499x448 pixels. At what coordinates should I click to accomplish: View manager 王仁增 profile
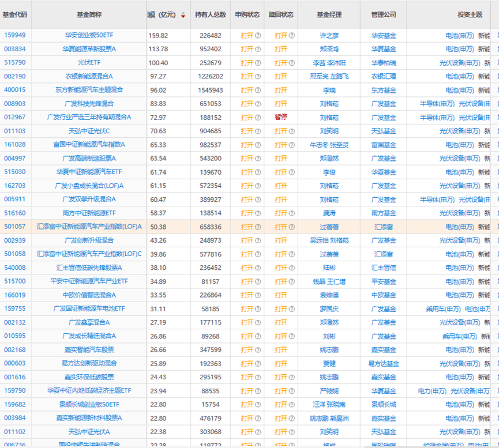[337, 282]
